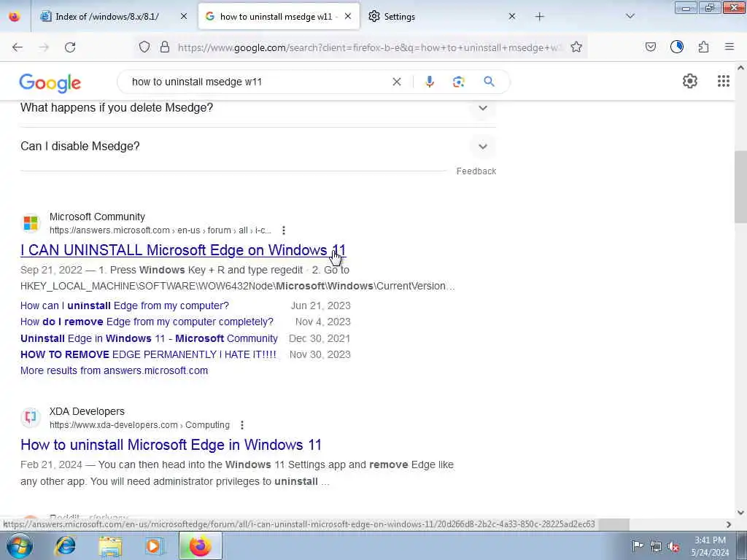Open "Uninstall Edge in Windows 11 - Microsoft Community"
This screenshot has width=747, height=560.
(149, 338)
